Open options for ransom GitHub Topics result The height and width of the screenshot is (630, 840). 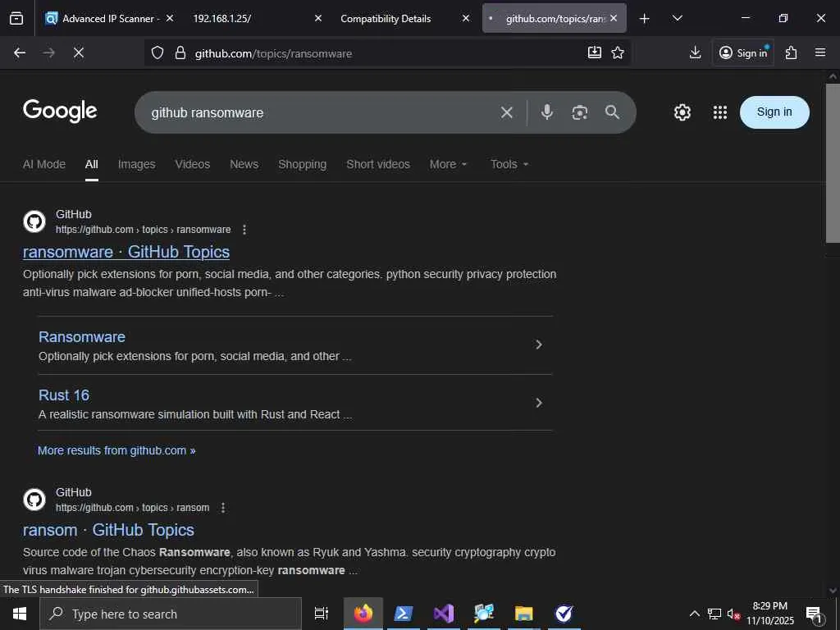223,507
